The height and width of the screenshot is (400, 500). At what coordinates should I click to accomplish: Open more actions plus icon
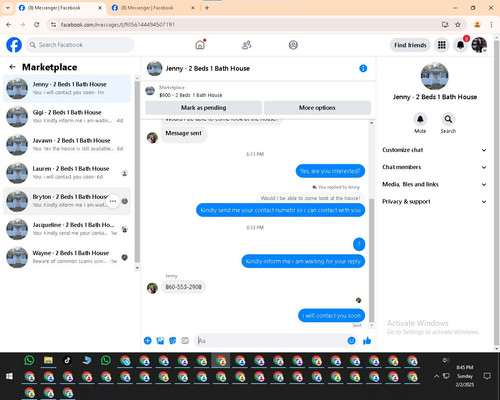coord(148,341)
